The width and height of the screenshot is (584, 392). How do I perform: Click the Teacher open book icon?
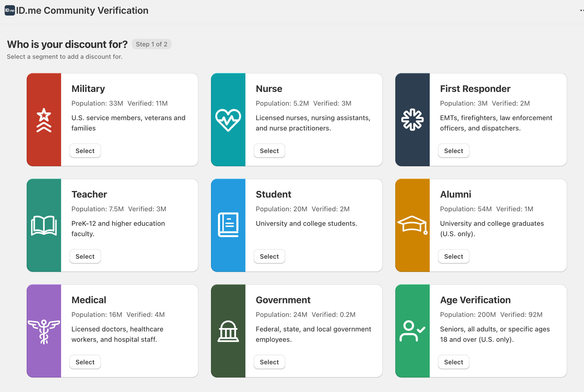point(44,225)
